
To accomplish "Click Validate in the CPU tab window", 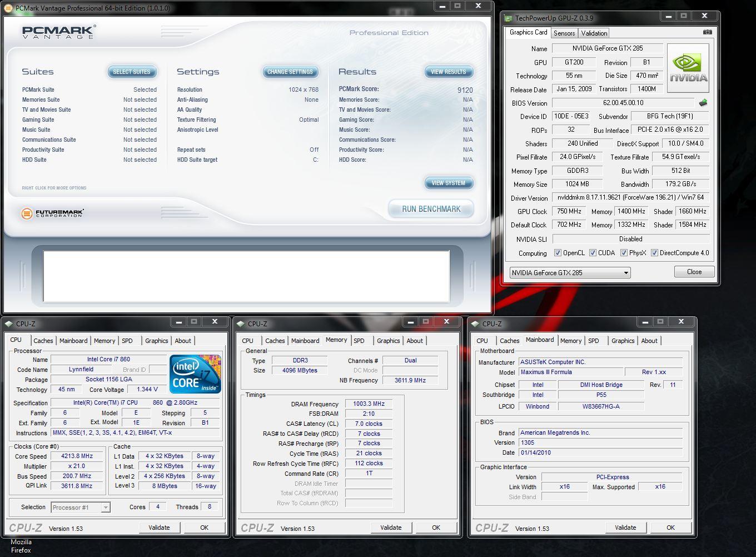I will [x=159, y=528].
